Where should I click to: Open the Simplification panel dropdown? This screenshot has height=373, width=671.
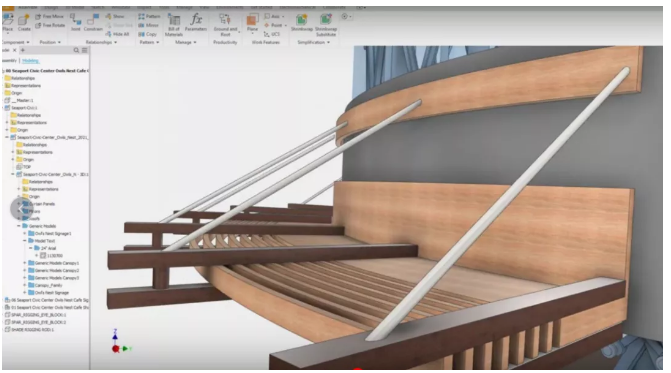(328, 42)
